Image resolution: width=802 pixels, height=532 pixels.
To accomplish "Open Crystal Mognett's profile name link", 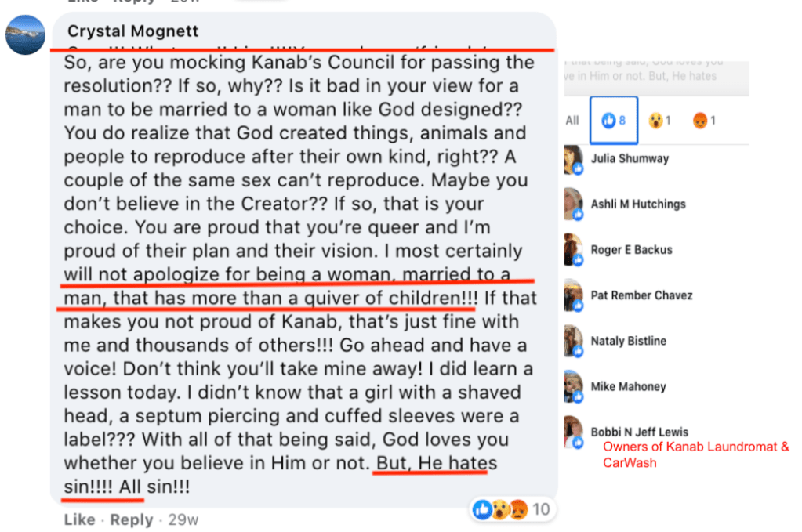I will tap(132, 31).
